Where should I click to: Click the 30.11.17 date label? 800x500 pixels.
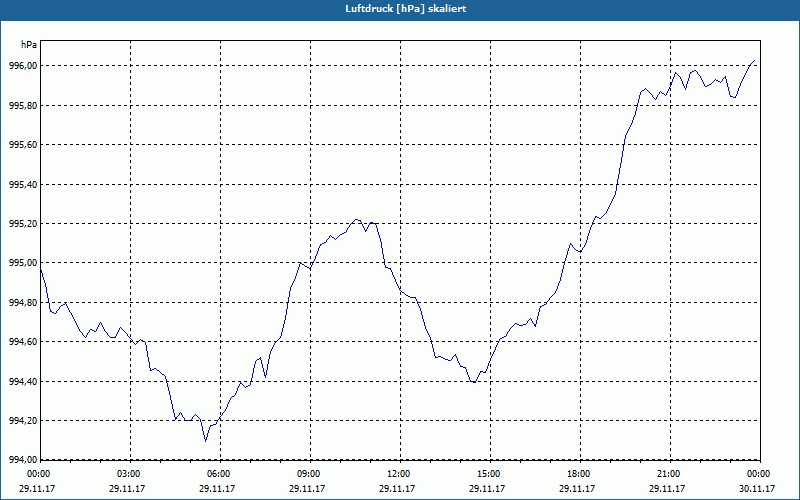pos(757,488)
